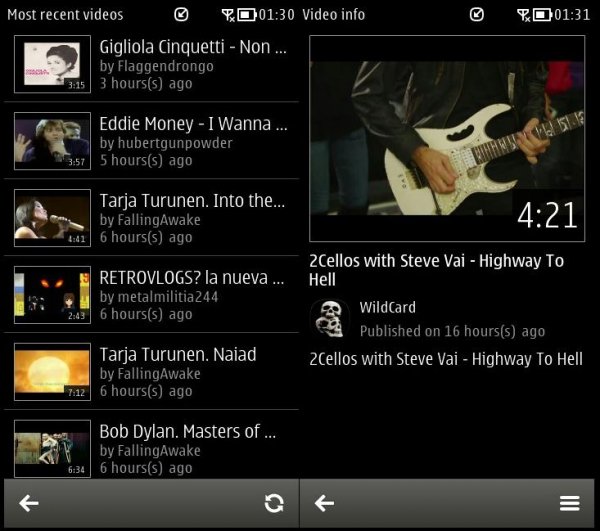Tap 'by FallingAwake' under Naiad
The image size is (600, 531).
(x=150, y=374)
